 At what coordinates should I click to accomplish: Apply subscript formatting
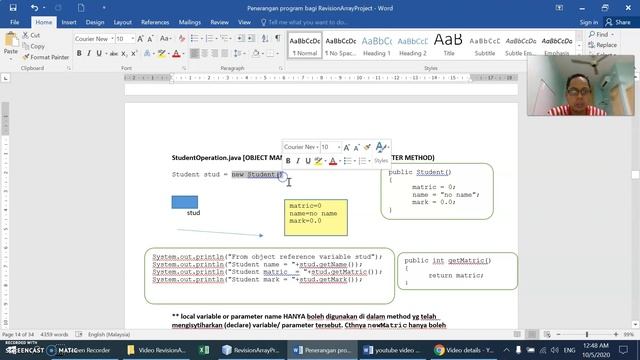[124, 53]
